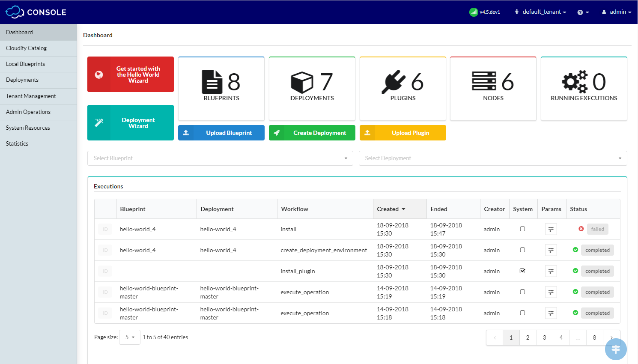Click green check icon for create_deployment_environment row
Image resolution: width=638 pixels, height=364 pixels.
click(575, 250)
